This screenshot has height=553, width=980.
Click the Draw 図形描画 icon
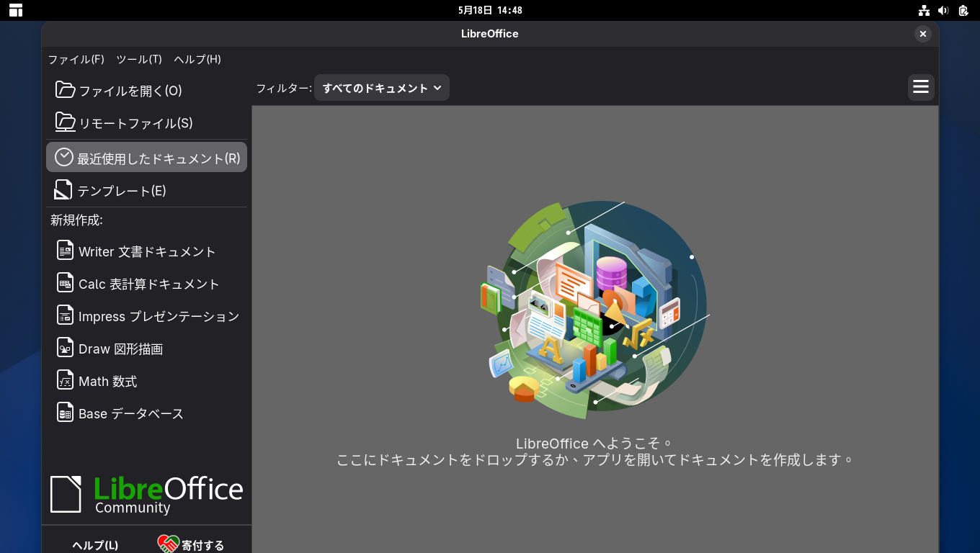click(66, 348)
